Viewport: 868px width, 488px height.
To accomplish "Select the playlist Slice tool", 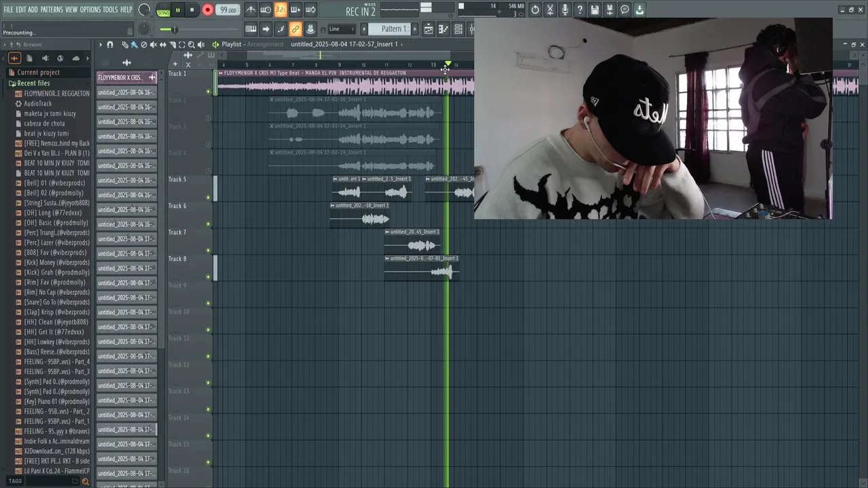I will click(172, 45).
